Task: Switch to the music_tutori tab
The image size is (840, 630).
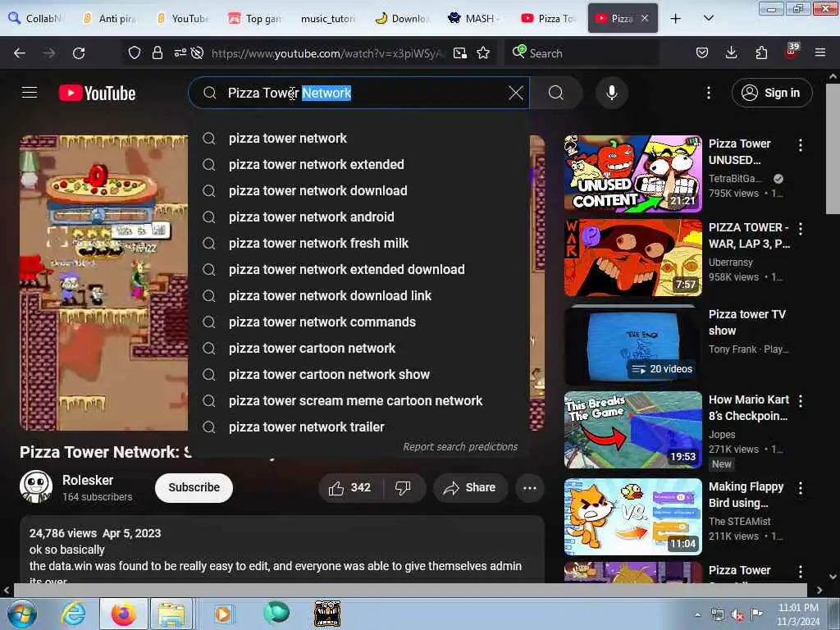Action: pyautogui.click(x=328, y=19)
